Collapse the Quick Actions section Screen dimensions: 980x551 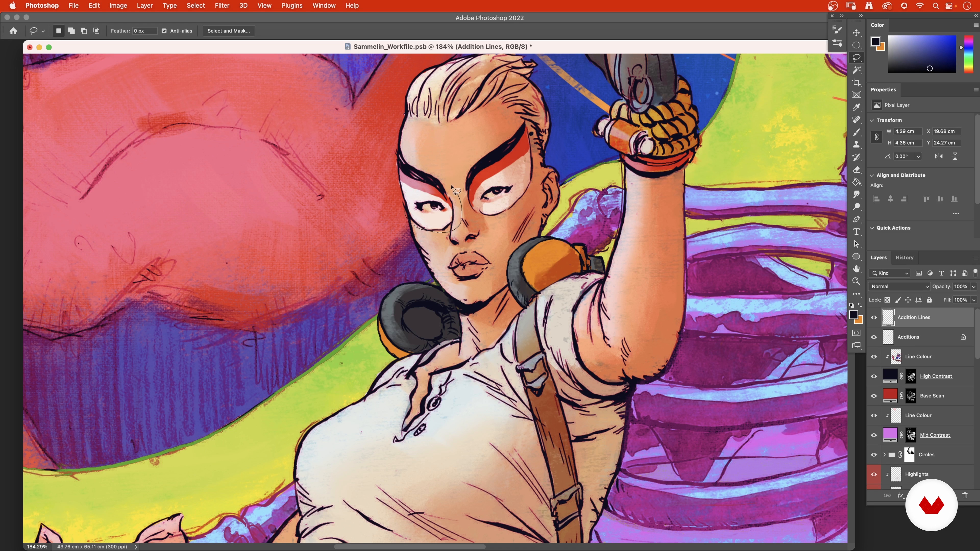pyautogui.click(x=872, y=228)
